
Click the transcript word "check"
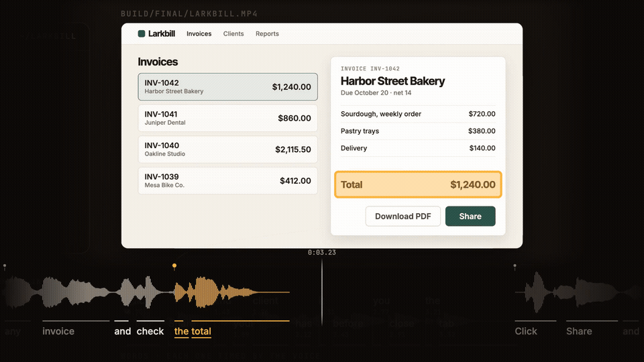click(150, 331)
